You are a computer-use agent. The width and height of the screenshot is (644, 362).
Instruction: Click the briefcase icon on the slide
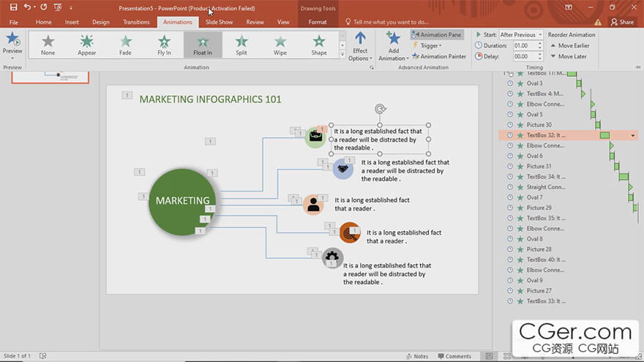pyautogui.click(x=315, y=136)
